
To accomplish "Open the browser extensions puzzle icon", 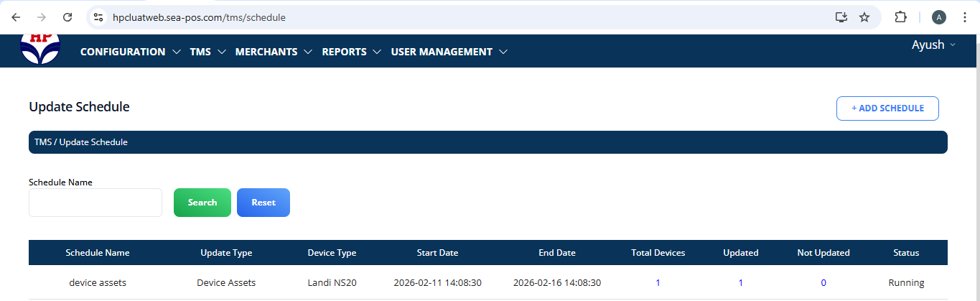I will [900, 17].
